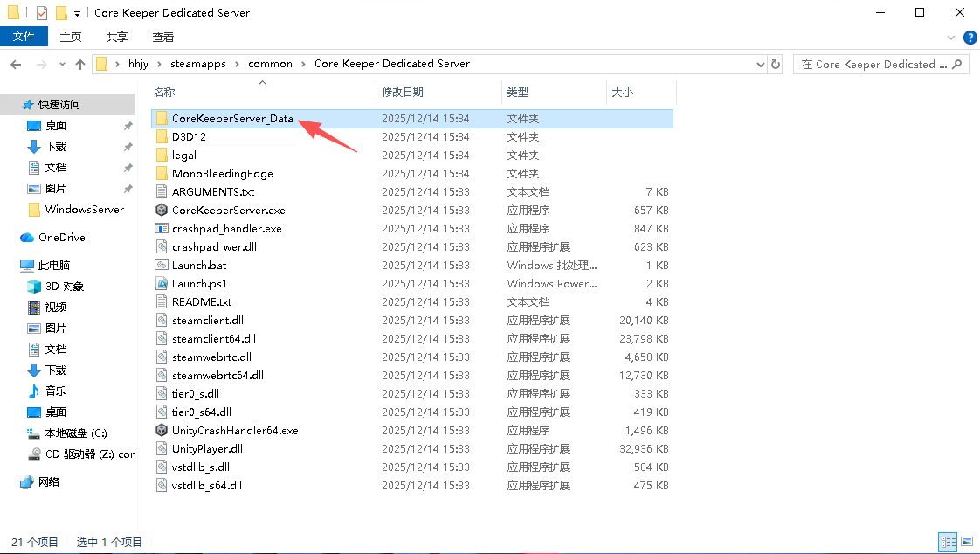Open the Quick Access Toolbar customize dropdown

pyautogui.click(x=77, y=13)
